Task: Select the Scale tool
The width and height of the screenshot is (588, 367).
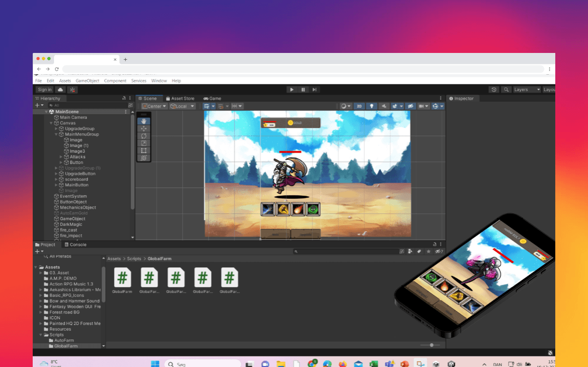Action: pos(144,143)
